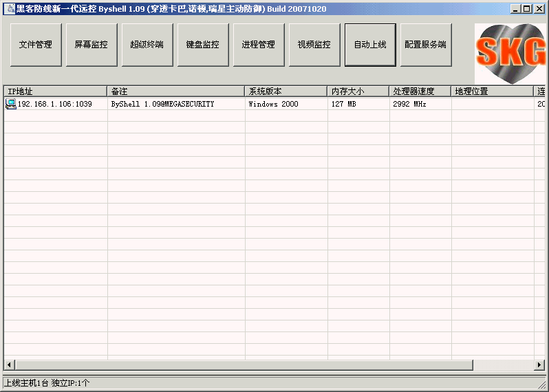Screen dimensions: 549x392
Task: Select the 处理器速度 column header
Action: click(x=420, y=91)
